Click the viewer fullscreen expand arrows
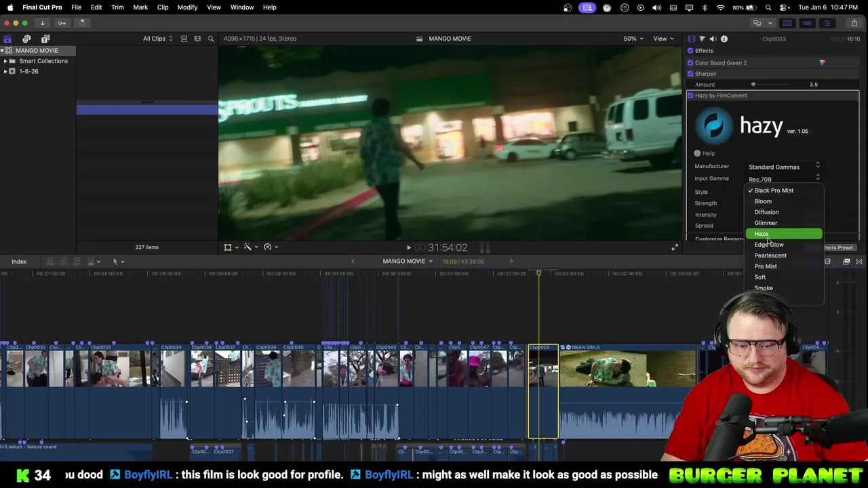 pos(674,247)
